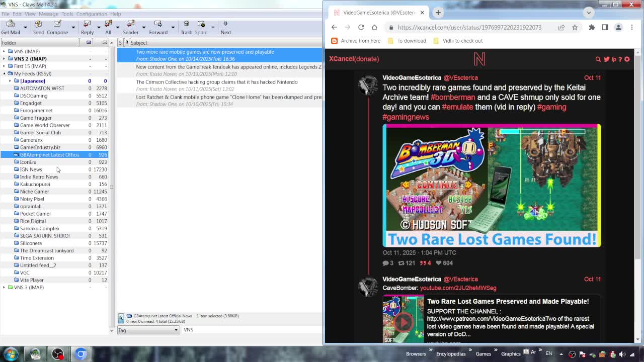Launch OBS Studio from the taskbar
644x362 pixels.
pyautogui.click(x=58, y=354)
